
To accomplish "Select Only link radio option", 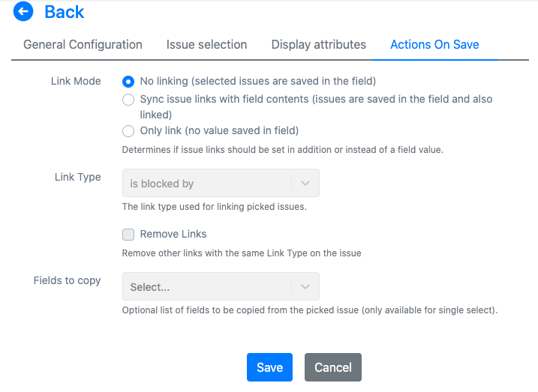I will (128, 131).
